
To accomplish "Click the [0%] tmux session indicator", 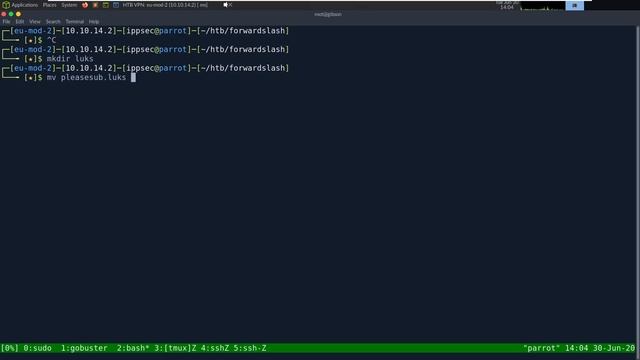I will coord(9,348).
